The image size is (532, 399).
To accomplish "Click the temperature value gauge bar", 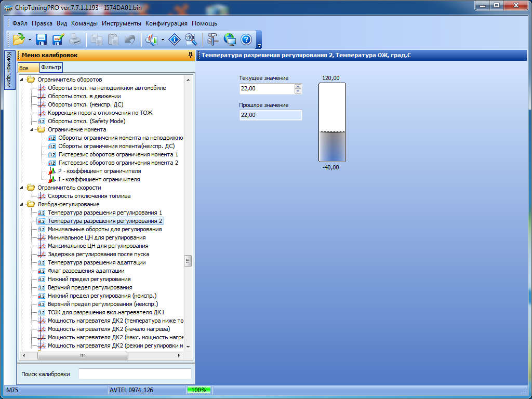I will coord(332,123).
